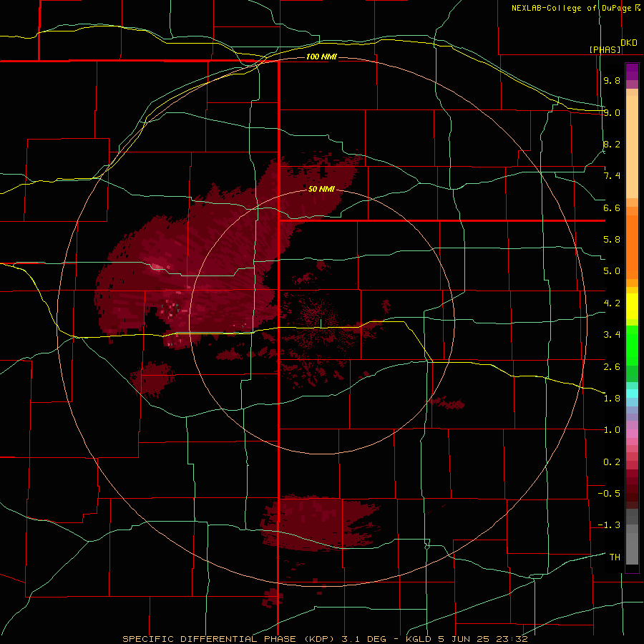
Task: Click the -0.5 color scale value
Action: coord(609,494)
